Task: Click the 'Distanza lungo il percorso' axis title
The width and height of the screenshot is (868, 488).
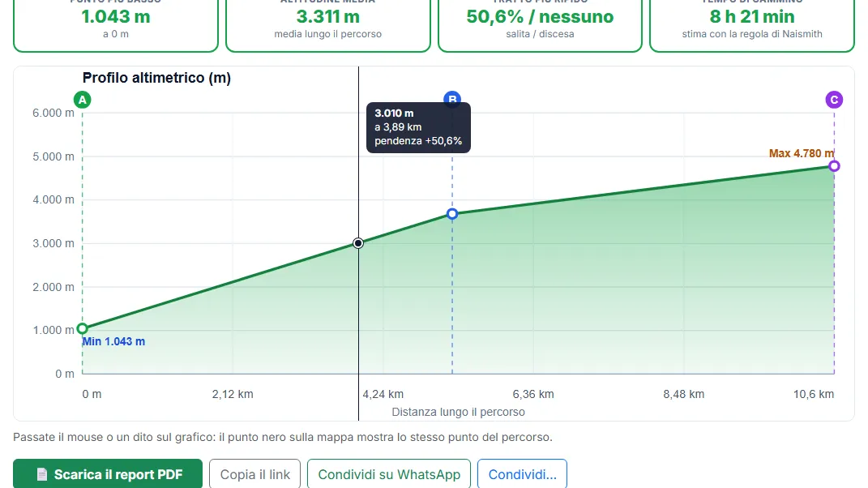Action: pyautogui.click(x=459, y=412)
